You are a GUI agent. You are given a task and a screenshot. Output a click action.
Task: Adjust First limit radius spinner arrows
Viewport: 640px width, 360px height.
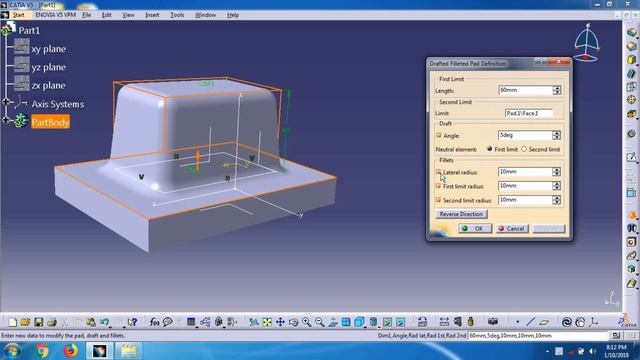click(557, 186)
